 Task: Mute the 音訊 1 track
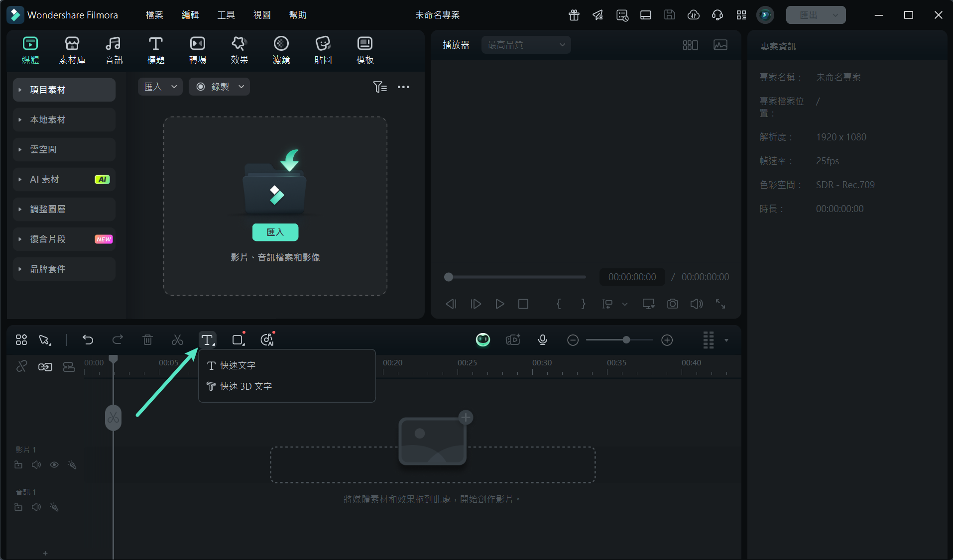click(x=36, y=507)
